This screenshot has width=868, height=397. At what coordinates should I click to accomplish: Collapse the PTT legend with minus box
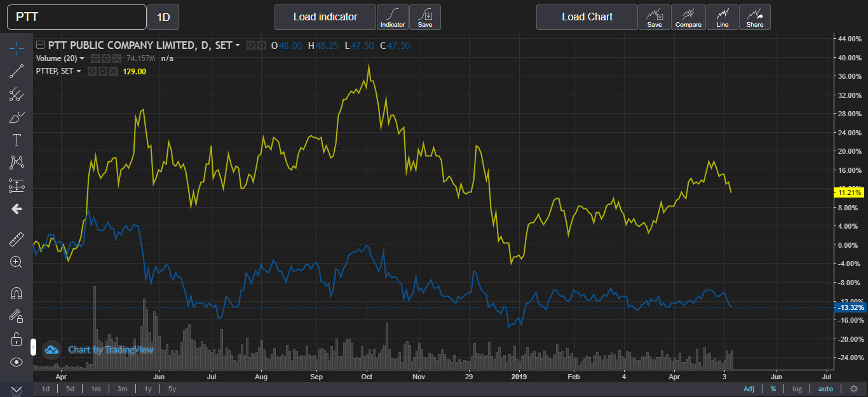(41, 45)
